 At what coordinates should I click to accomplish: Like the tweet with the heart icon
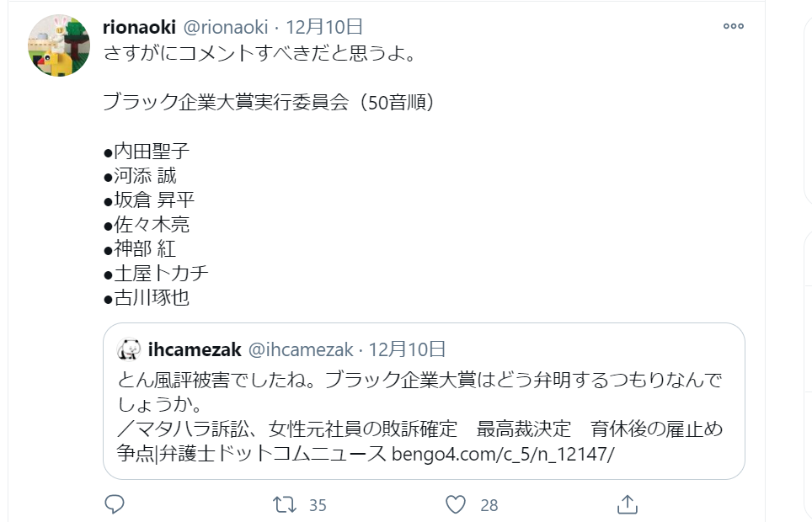(456, 504)
